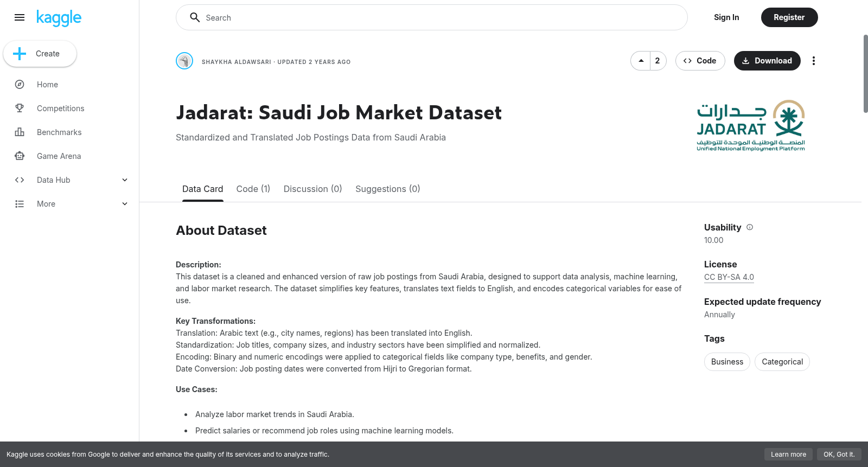Click the plus icon in Create

pos(20,54)
